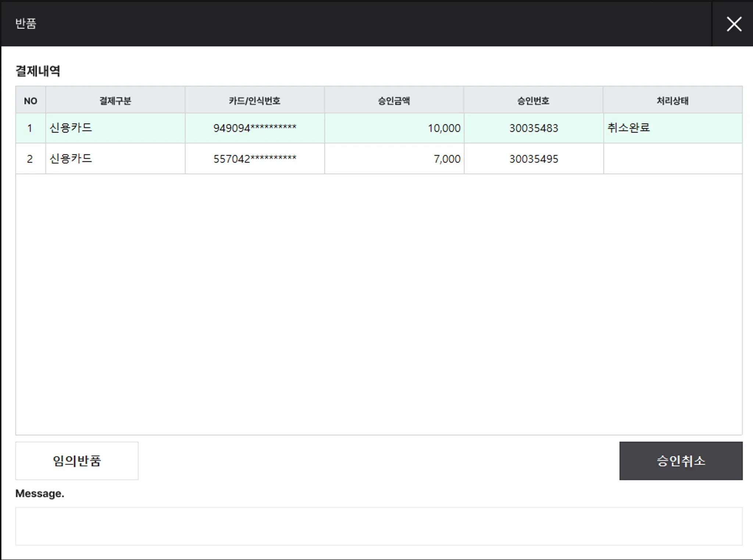Click the 7,000 approved amount cell
753x560 pixels.
[x=394, y=159]
